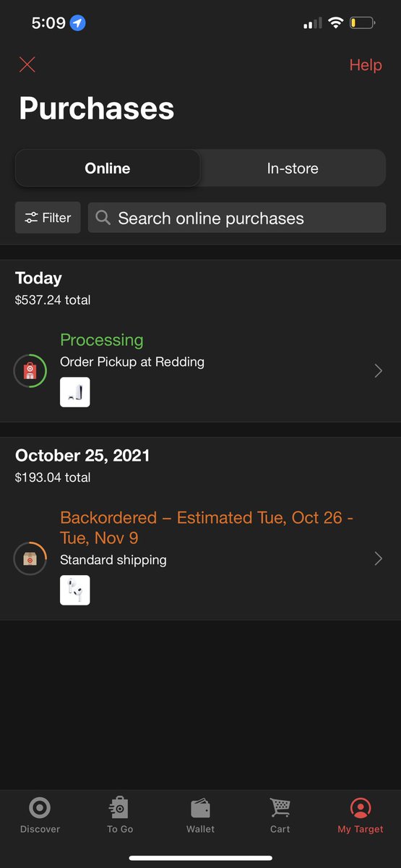Tap the backordered shipping box status icon

[30, 559]
